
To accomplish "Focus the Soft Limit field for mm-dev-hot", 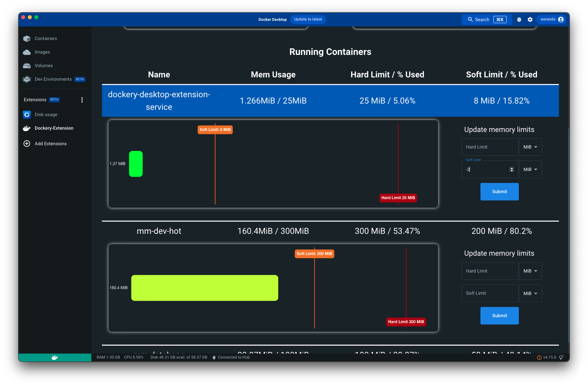I will click(x=490, y=293).
